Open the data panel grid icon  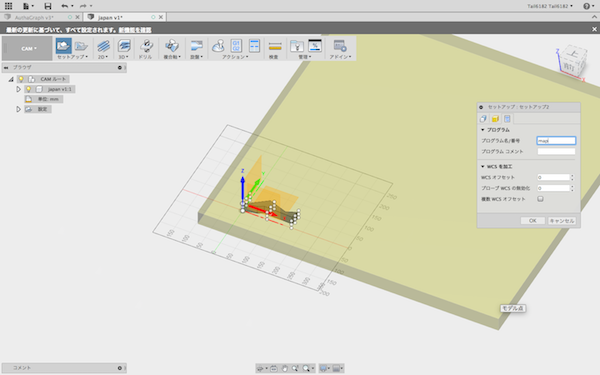point(8,6)
